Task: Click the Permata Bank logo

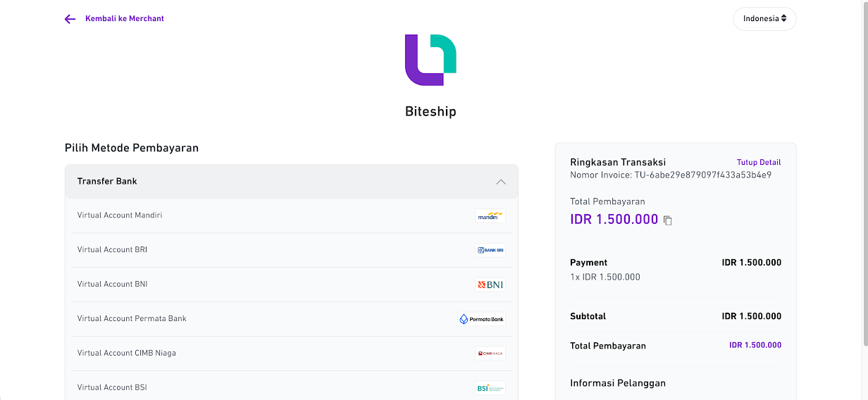Action: coord(482,319)
